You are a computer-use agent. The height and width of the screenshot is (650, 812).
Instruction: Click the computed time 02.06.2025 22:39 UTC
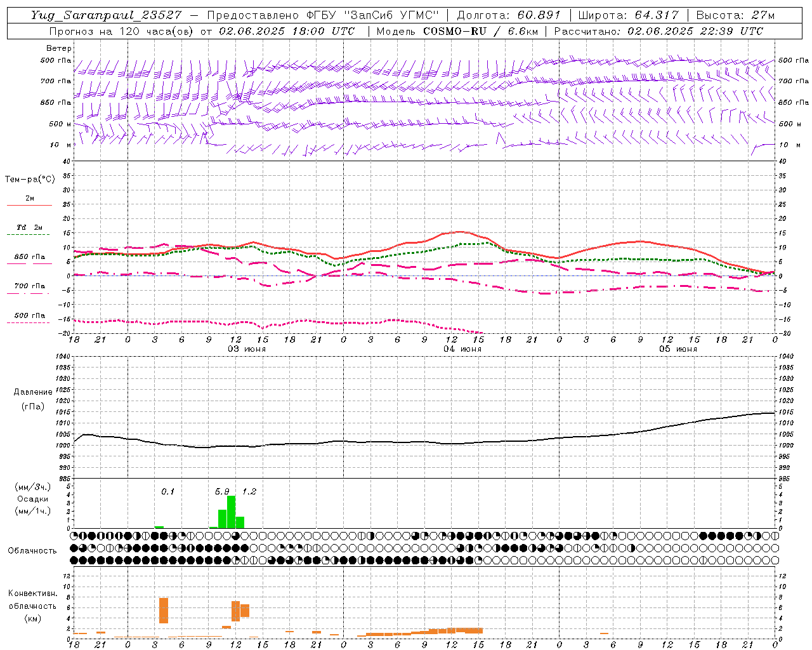point(695,30)
